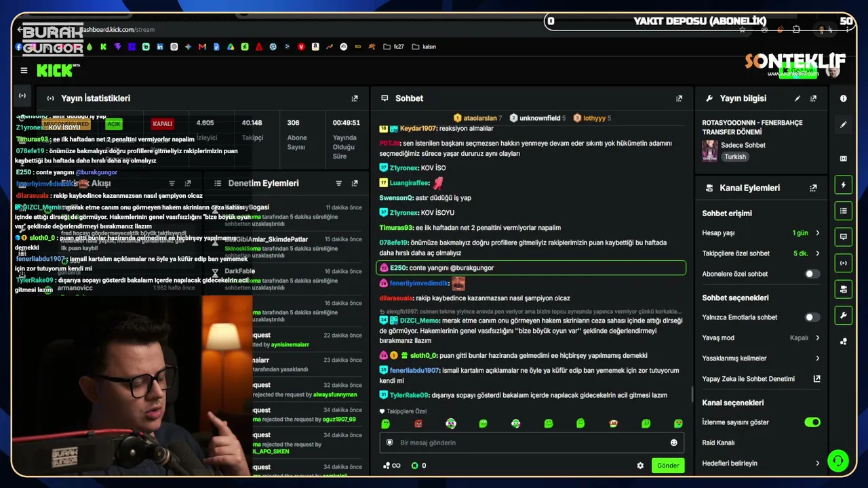
Task: Click username Keydar1907 in chat
Action: [418, 129]
